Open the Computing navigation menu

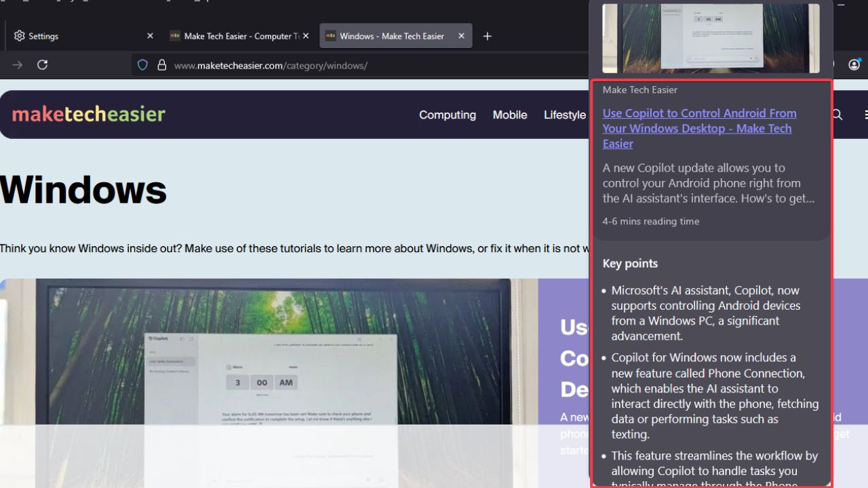point(447,115)
